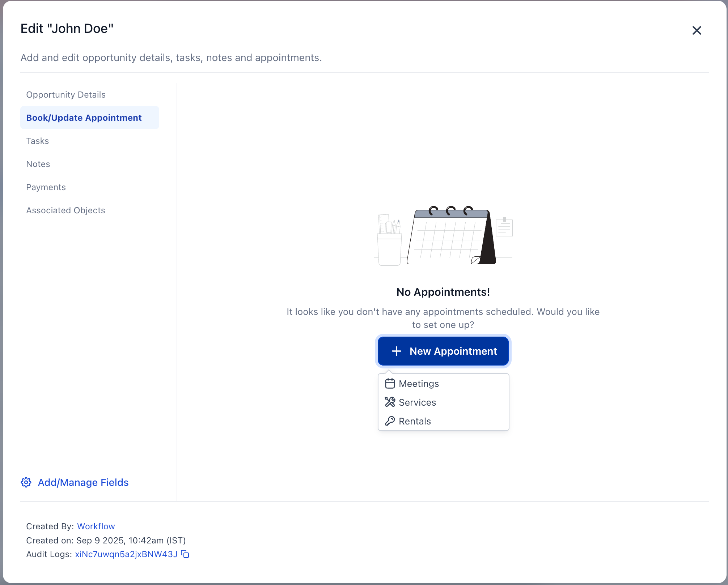Open the Notes section
Viewport: 728px width, 585px height.
[38, 164]
